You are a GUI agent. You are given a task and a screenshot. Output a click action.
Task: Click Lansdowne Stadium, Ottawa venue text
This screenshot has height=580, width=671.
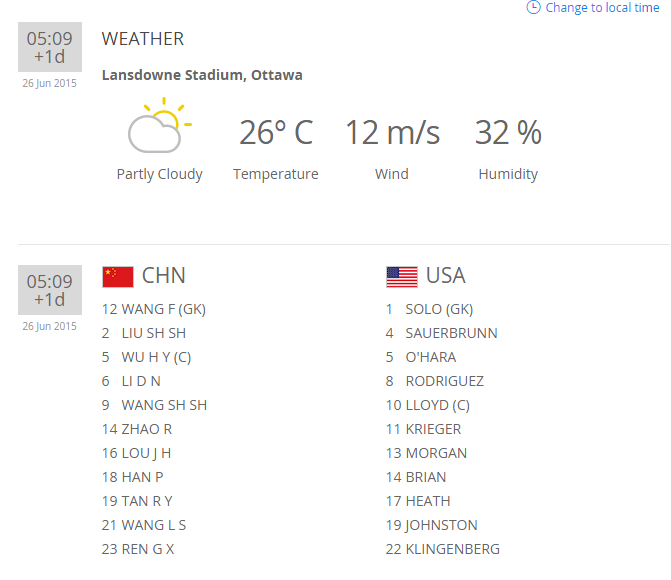click(x=202, y=75)
